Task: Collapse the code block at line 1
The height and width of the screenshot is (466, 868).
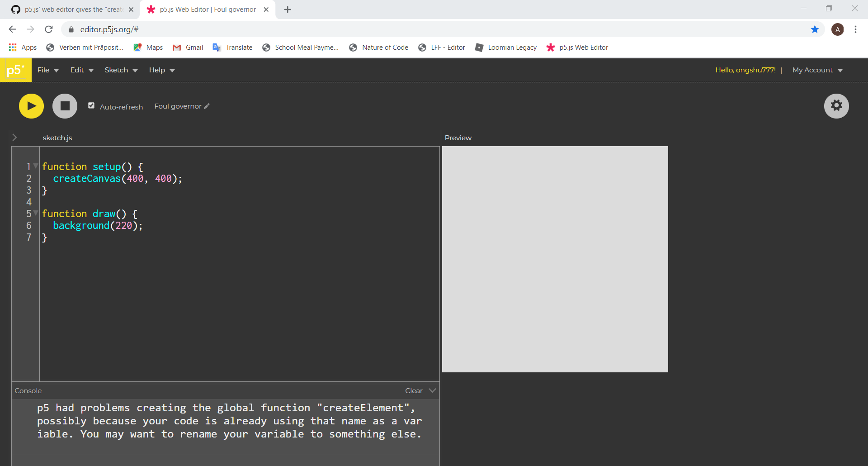Action: [x=36, y=166]
